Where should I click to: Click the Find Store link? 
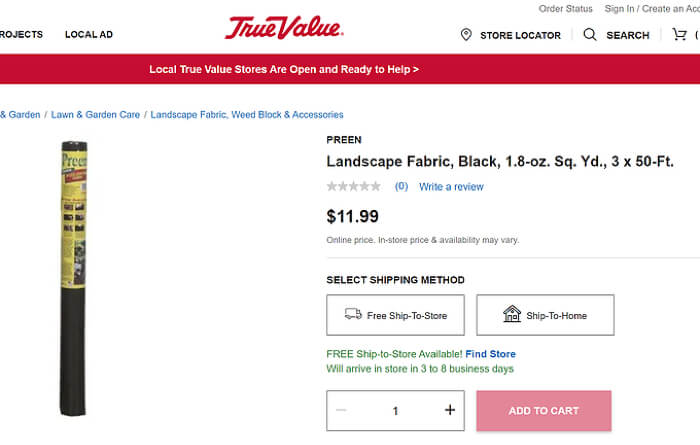[490, 354]
